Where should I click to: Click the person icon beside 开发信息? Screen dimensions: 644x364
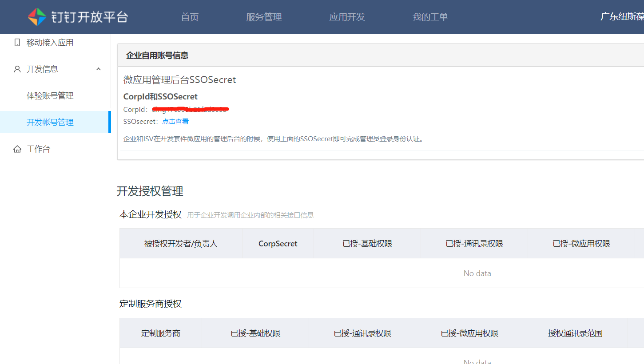[x=17, y=69]
